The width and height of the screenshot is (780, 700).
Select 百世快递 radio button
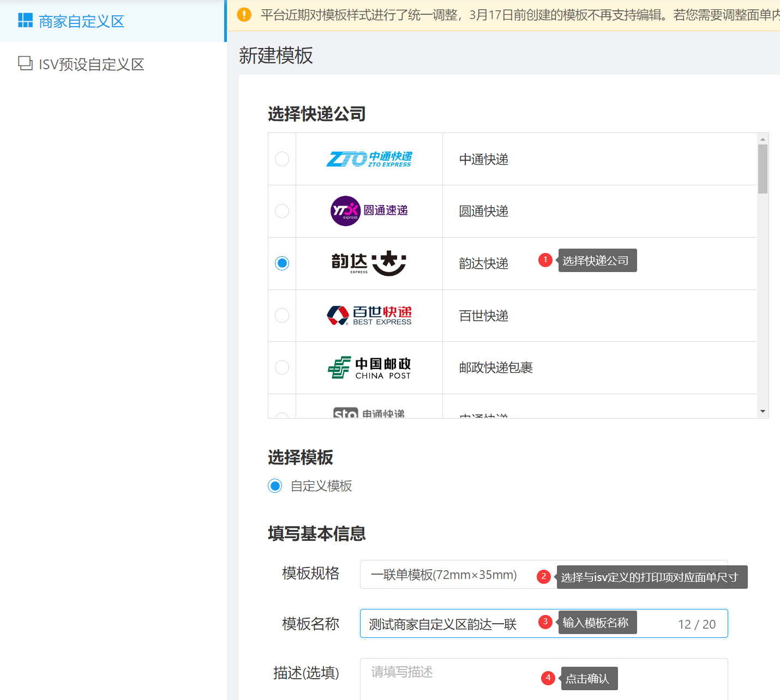tap(282, 315)
